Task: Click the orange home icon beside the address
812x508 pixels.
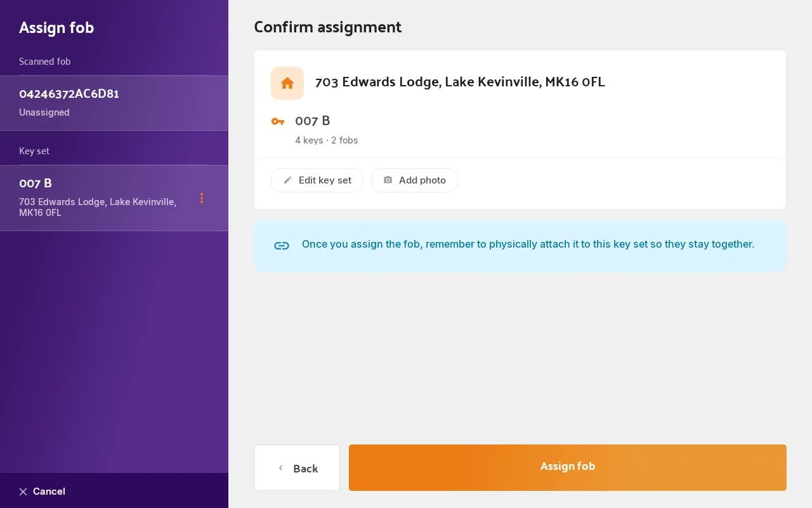Action: 287,83
